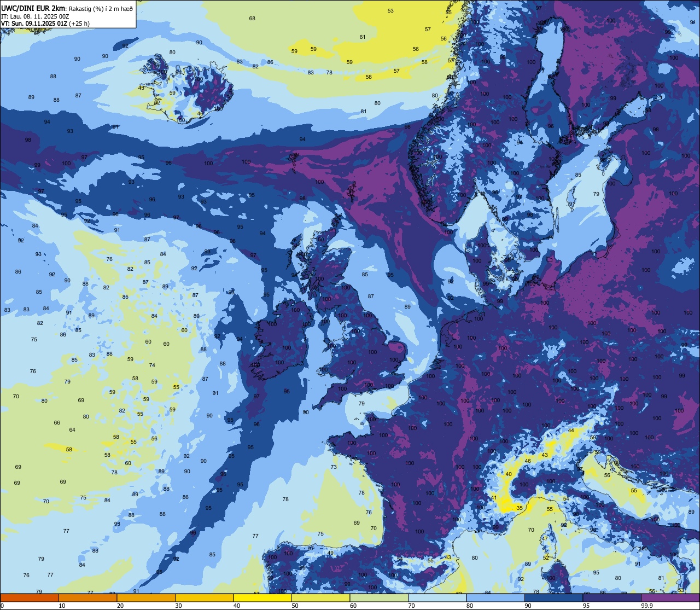
Task: Click the humidity value '66' on the map
Action: click(x=57, y=423)
